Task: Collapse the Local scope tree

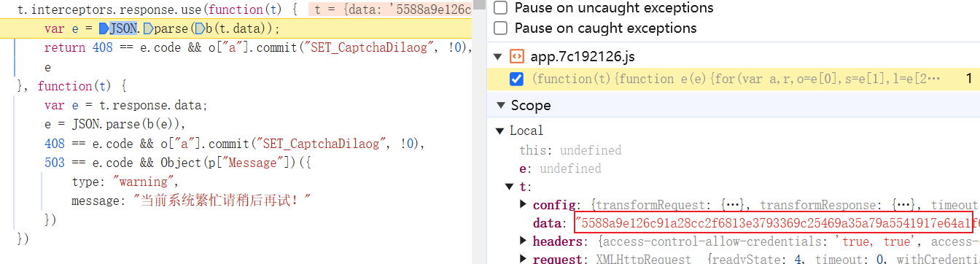Action: [499, 131]
